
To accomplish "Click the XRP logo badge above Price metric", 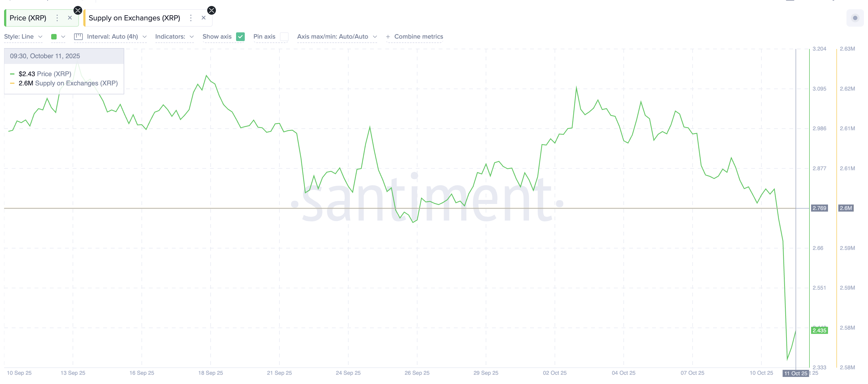I will (78, 10).
